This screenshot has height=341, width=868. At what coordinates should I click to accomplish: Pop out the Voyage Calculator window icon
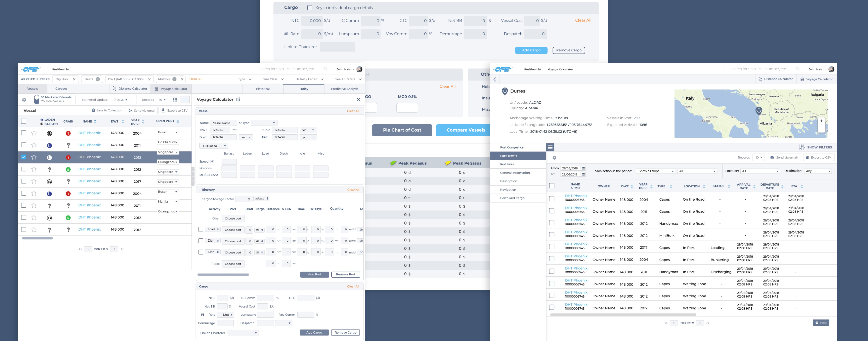click(x=238, y=100)
